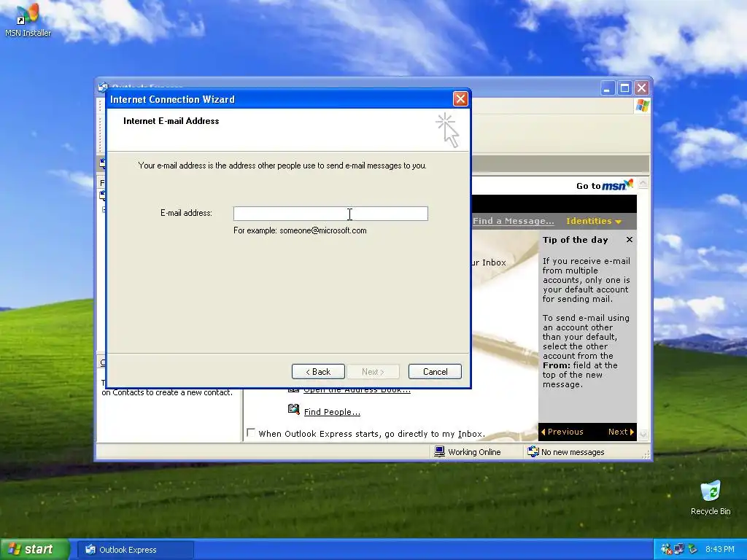747x560 pixels.
Task: Open MSN Installer desktop shortcut
Action: point(28,21)
